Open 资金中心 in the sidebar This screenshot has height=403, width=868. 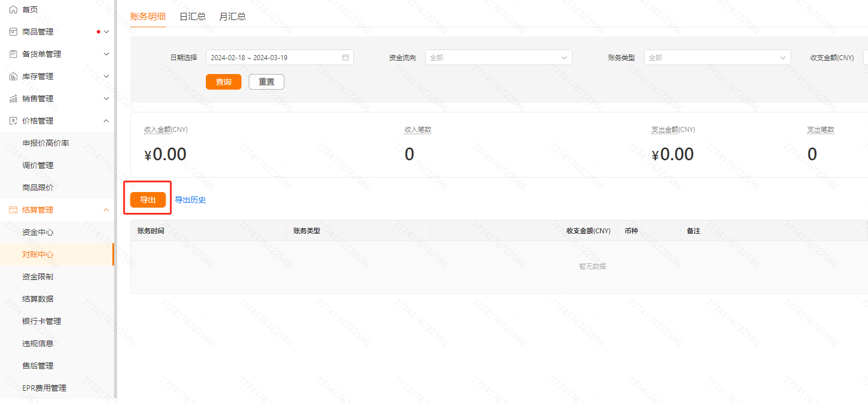(38, 232)
